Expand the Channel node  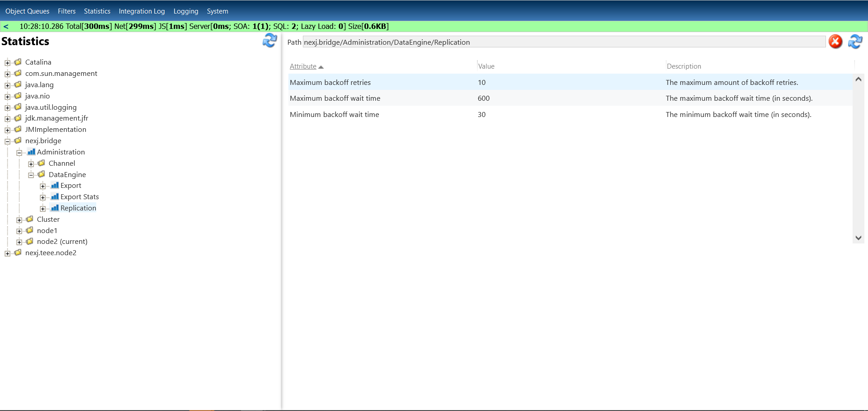(x=31, y=163)
